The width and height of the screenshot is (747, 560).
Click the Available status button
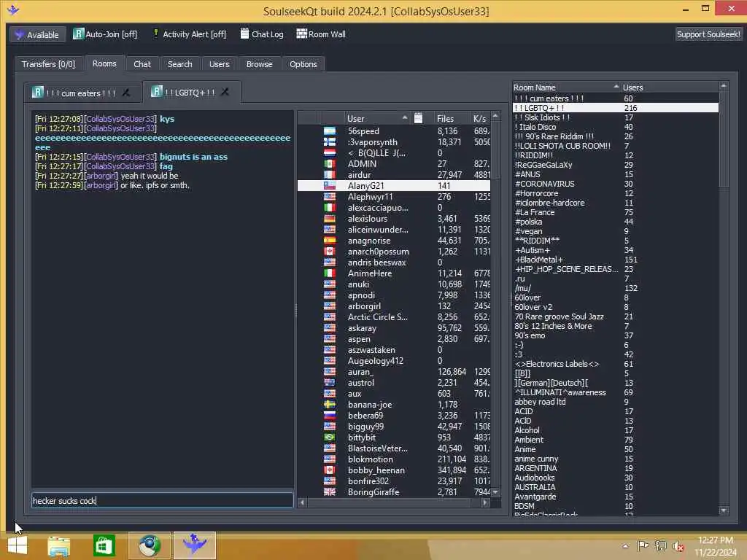coord(38,34)
